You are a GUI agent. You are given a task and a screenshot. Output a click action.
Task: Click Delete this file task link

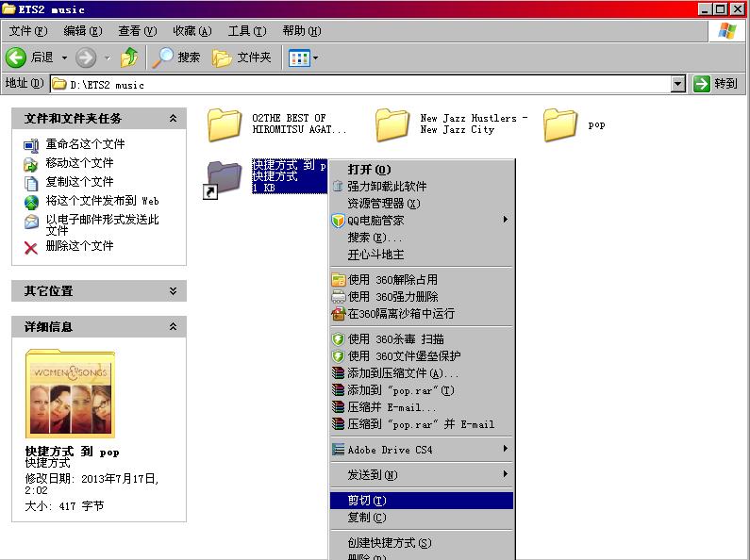[x=79, y=246]
